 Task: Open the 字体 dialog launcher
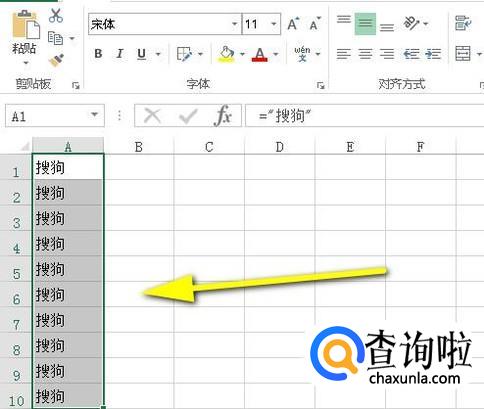[320, 86]
